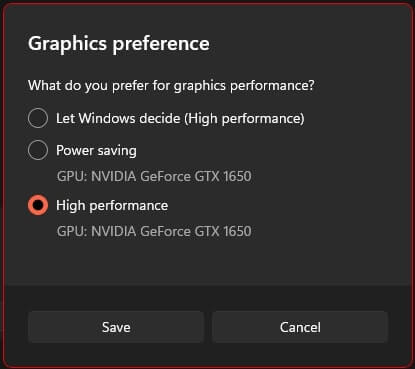The height and width of the screenshot is (369, 415).
Task: Click the word Windows in first option
Action: point(107,118)
